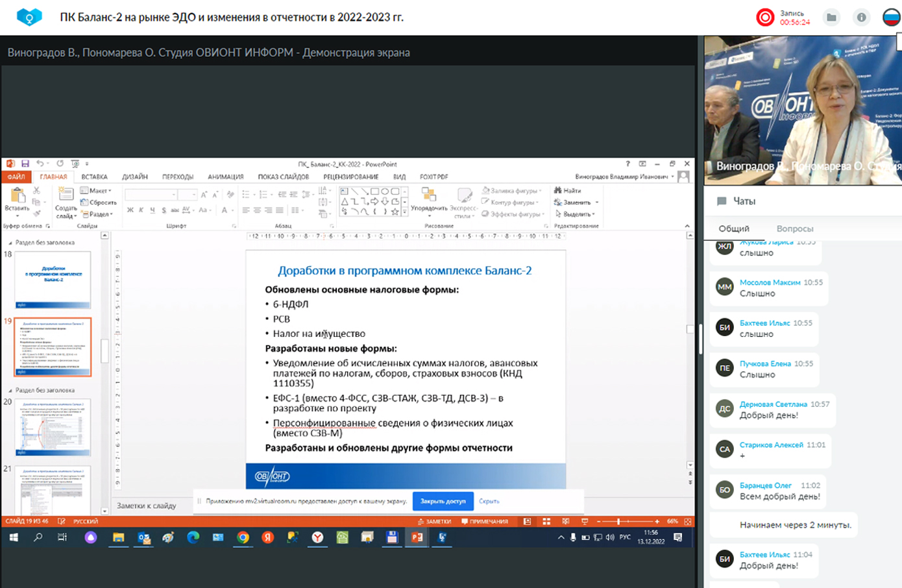This screenshot has width=902, height=588.
Task: Clear all formatting with eraser icon
Action: click(230, 195)
